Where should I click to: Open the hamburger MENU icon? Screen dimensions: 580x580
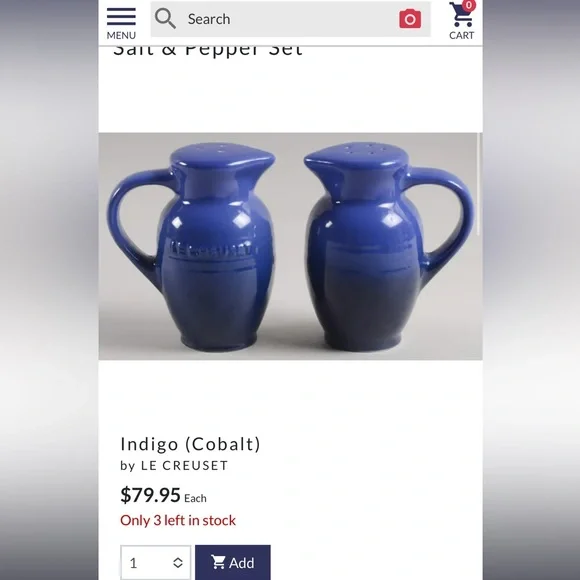121,17
